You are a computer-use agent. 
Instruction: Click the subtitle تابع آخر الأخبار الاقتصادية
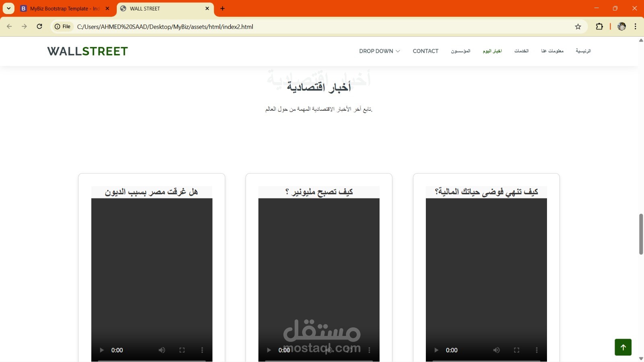[319, 109]
